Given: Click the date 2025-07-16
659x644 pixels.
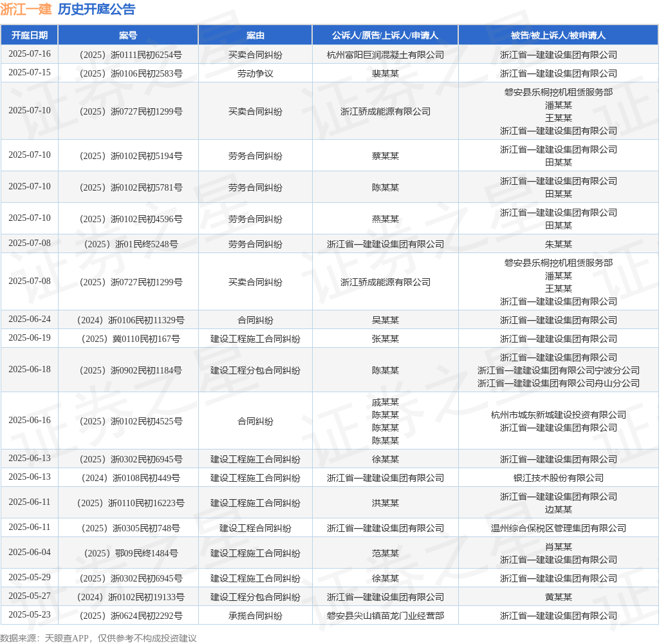Looking at the screenshot, I should pos(30,54).
